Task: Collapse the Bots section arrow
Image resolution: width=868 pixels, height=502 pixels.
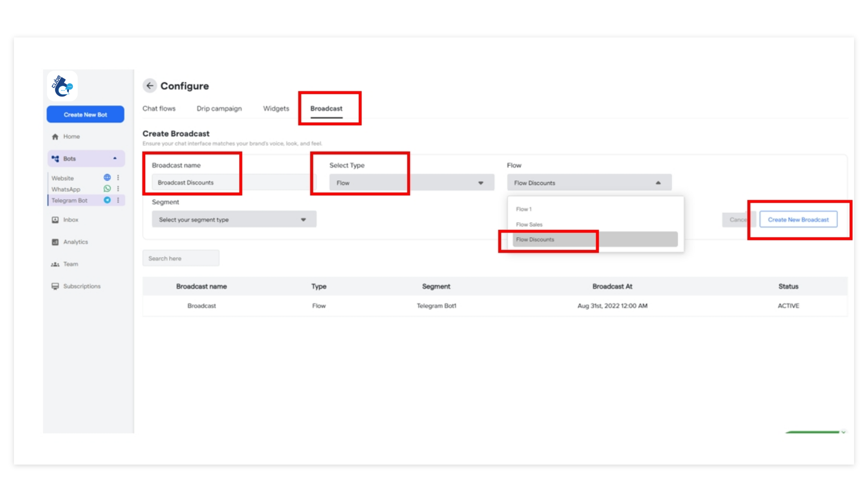Action: (115, 159)
